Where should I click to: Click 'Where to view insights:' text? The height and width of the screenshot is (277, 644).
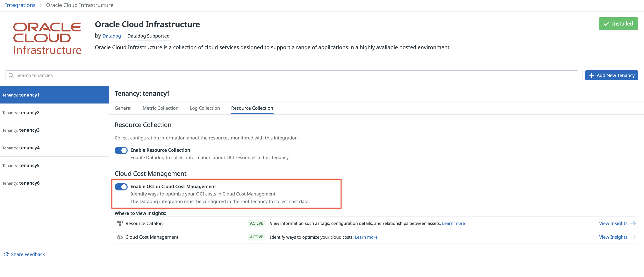click(x=140, y=213)
